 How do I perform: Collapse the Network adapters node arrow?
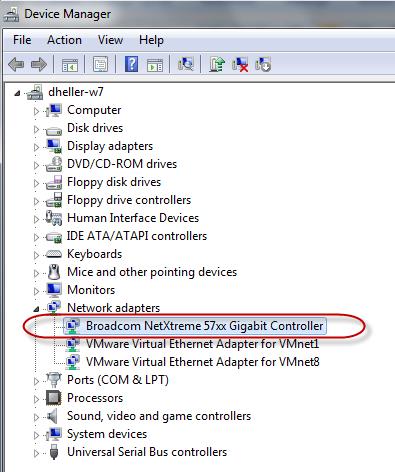click(x=36, y=309)
